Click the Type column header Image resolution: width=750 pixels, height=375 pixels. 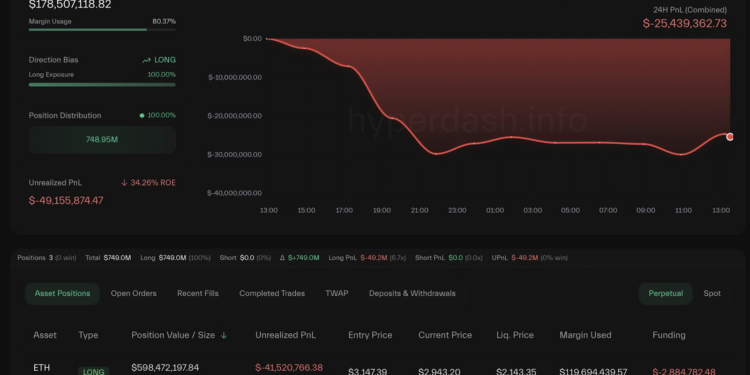click(x=88, y=335)
